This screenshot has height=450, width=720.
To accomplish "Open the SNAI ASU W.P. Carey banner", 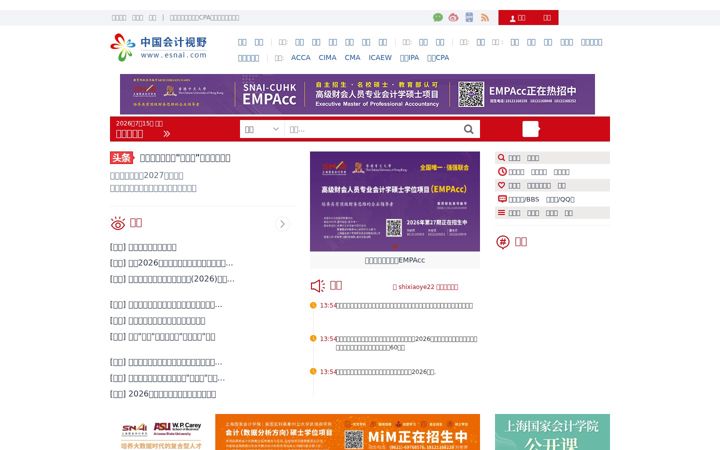I will 162,432.
